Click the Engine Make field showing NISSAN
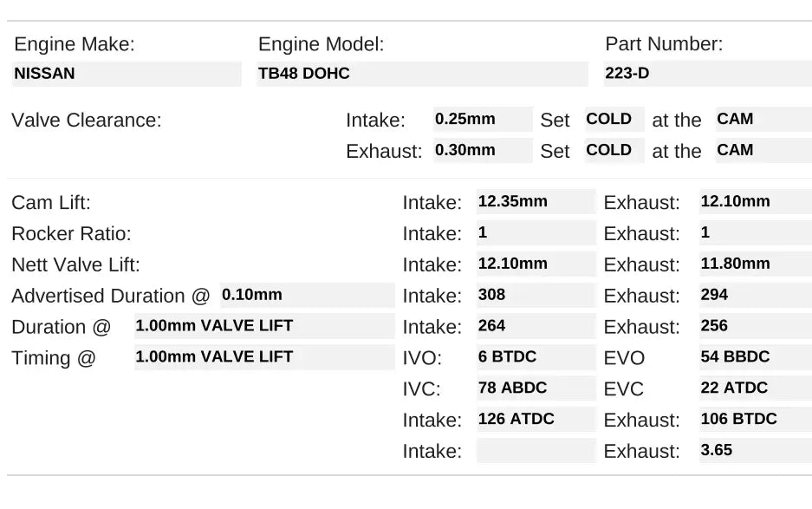 127,74
